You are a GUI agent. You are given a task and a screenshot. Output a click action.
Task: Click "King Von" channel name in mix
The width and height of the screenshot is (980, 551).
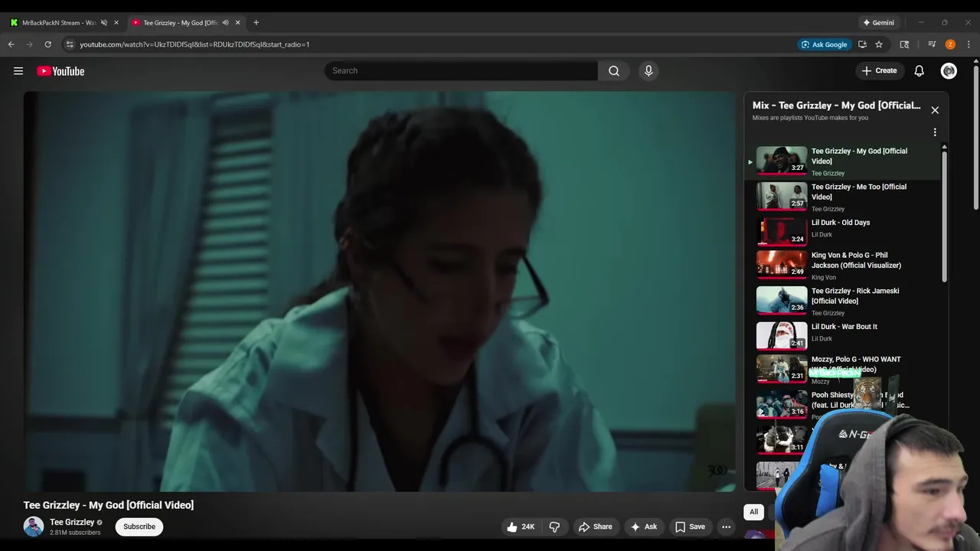[824, 278]
